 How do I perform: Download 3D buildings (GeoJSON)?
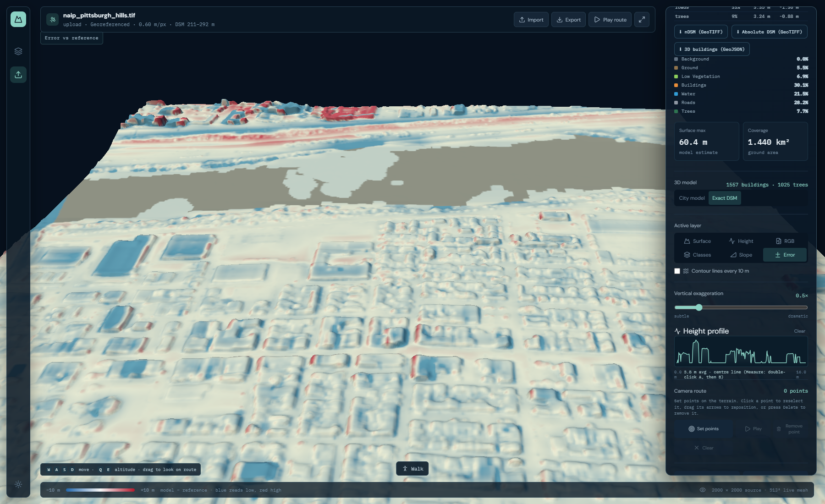712,49
